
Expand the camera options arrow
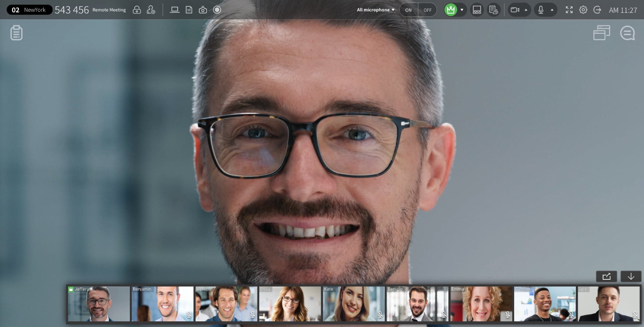pos(525,10)
